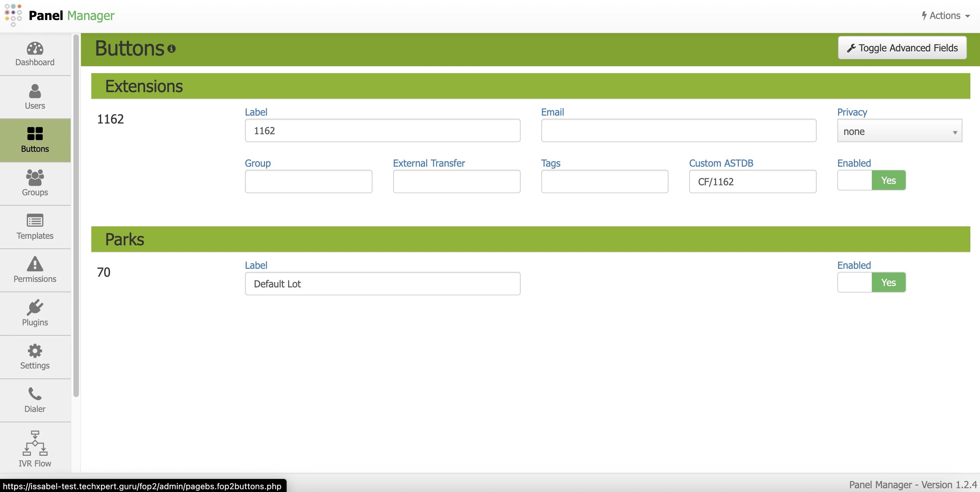980x492 pixels.
Task: Expand the Actions menu
Action: tap(946, 16)
